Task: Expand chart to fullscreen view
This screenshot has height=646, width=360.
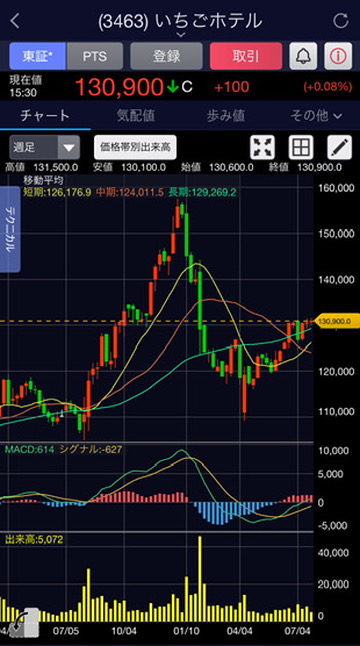Action: pos(262,147)
